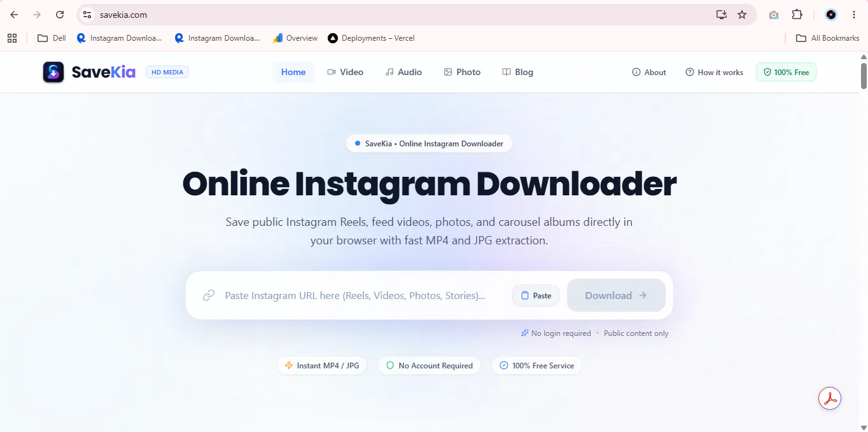Click the scrollbar down arrow
The width and height of the screenshot is (868, 432).
coord(864,427)
